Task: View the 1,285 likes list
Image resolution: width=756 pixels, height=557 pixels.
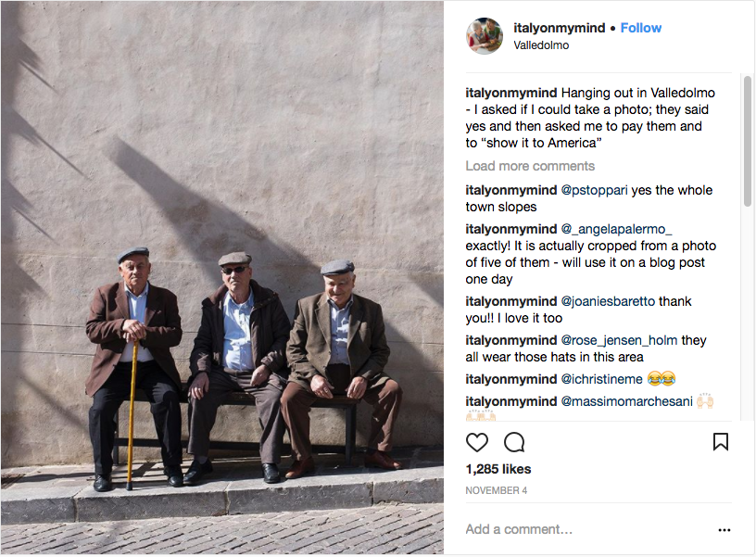Action: [x=498, y=469]
